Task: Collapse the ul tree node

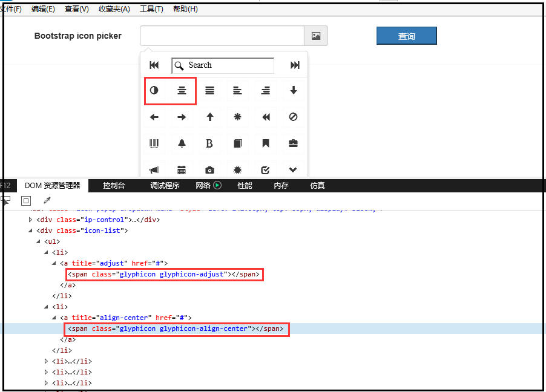Action: point(39,241)
